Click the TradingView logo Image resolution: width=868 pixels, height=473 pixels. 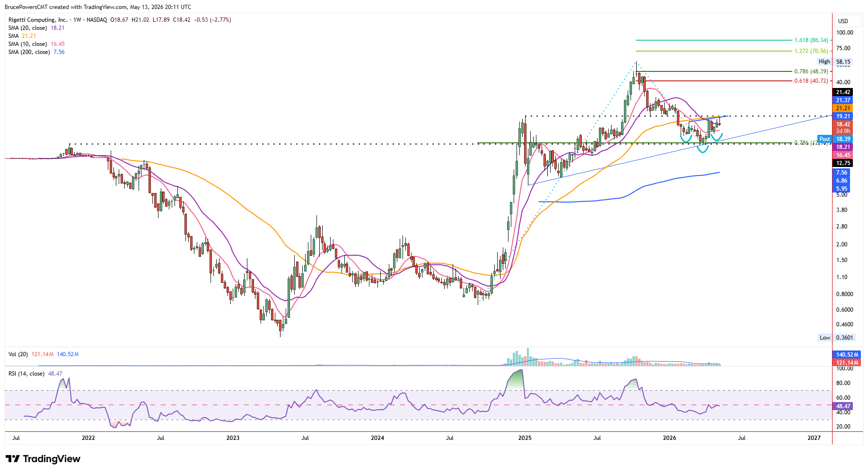(43, 459)
